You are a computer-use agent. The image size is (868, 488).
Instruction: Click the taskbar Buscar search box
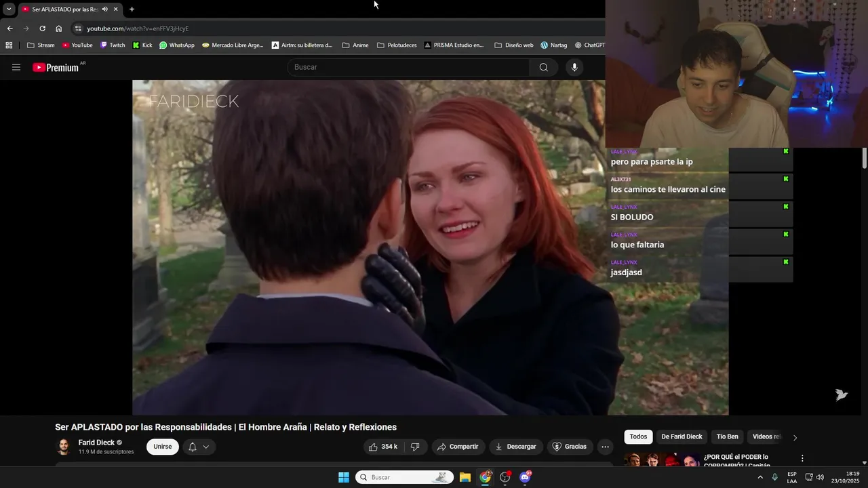point(404,477)
